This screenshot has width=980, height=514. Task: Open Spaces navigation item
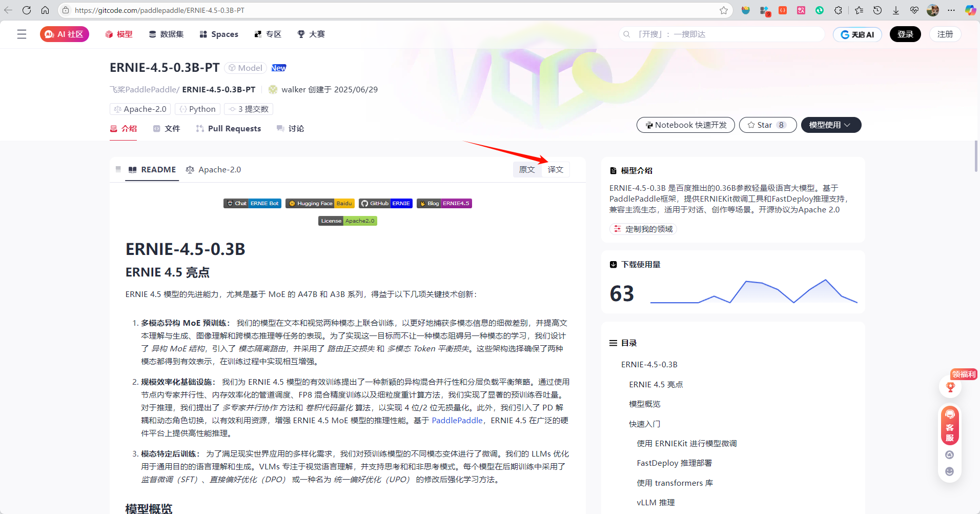pyautogui.click(x=219, y=34)
